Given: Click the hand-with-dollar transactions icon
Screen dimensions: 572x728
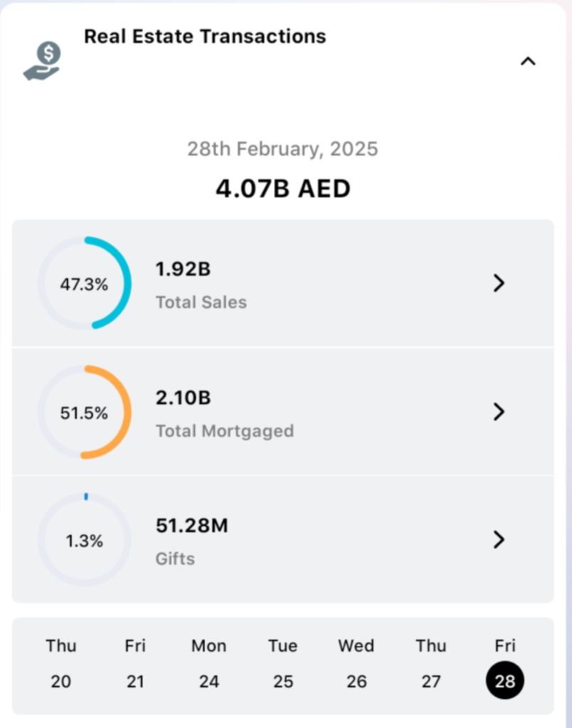Looking at the screenshot, I should click(43, 61).
